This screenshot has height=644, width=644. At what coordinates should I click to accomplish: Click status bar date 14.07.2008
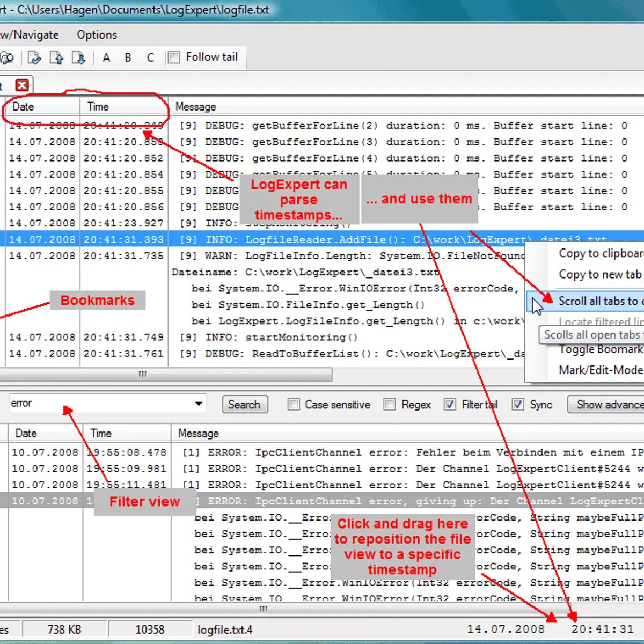pos(506,629)
